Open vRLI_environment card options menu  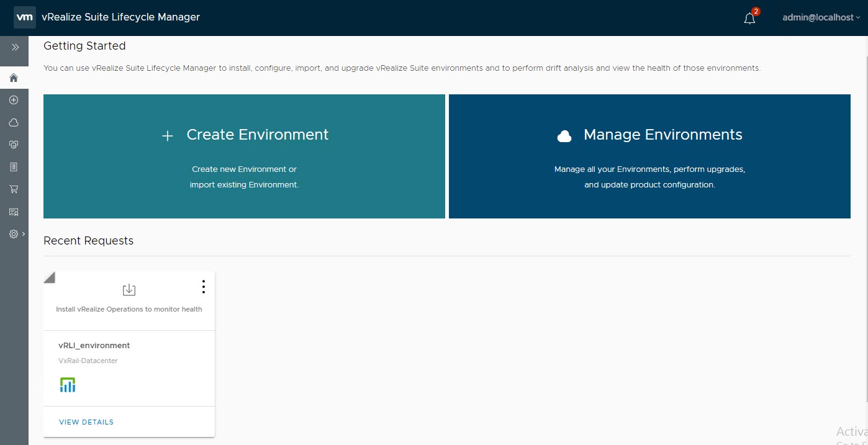(x=203, y=287)
